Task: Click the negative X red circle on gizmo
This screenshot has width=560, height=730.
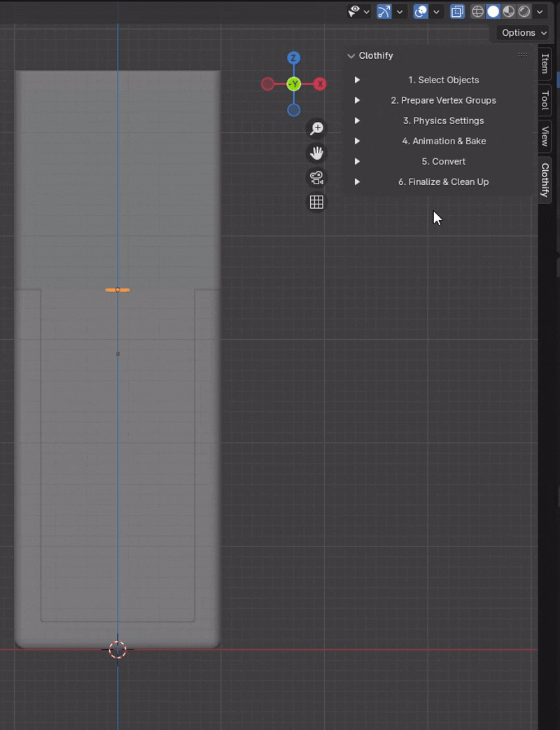Action: (267, 84)
